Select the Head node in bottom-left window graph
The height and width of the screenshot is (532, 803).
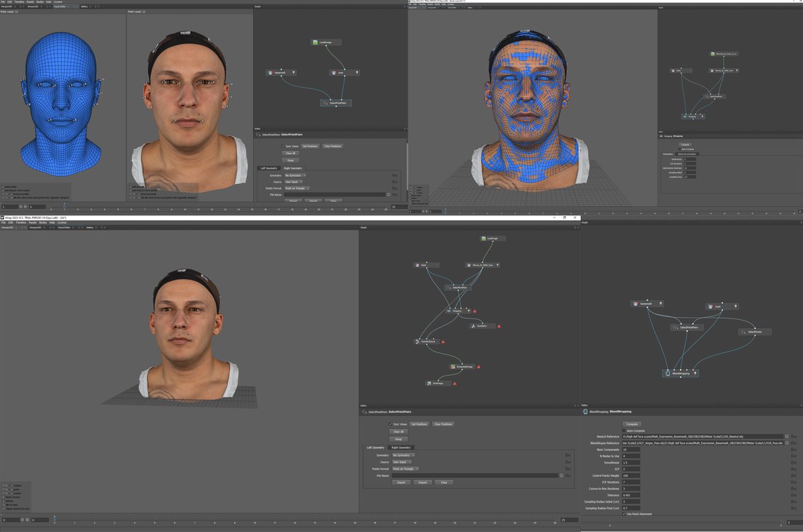click(x=426, y=265)
